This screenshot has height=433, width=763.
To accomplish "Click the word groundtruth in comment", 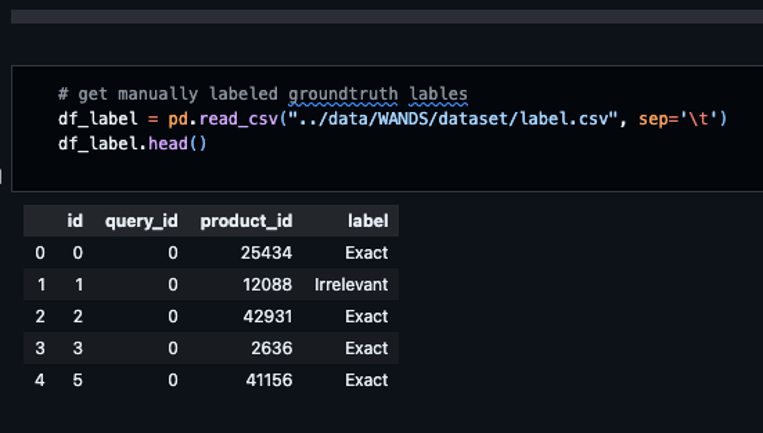I will pos(343,94).
